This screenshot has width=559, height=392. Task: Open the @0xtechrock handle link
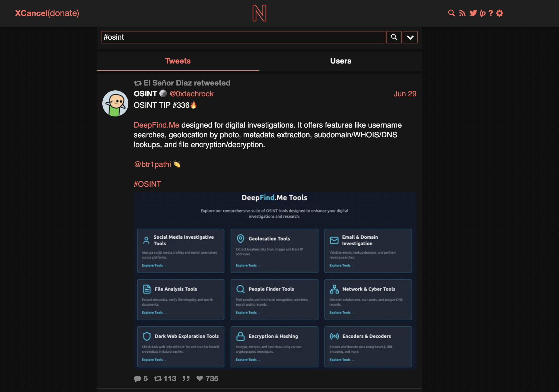coord(192,94)
